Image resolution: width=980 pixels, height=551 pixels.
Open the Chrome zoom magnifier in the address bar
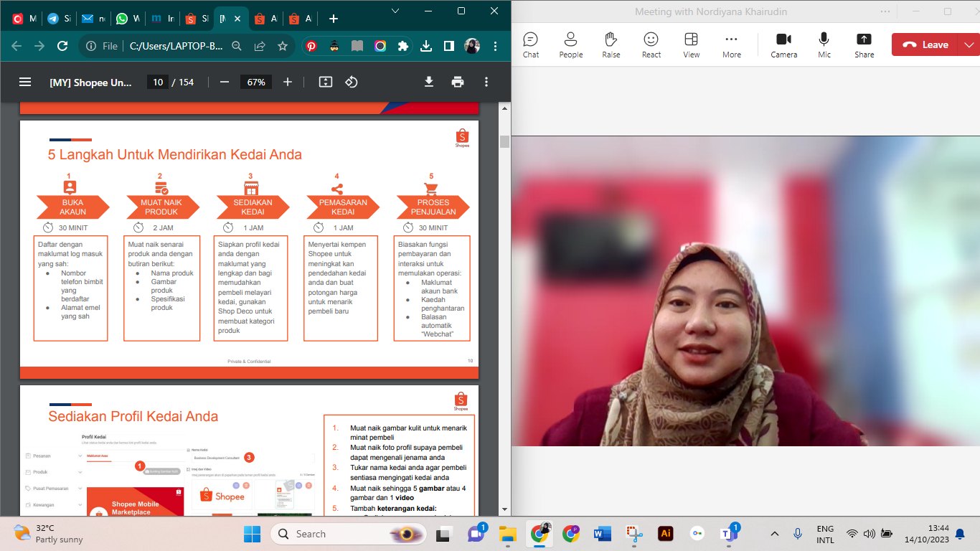tap(237, 46)
